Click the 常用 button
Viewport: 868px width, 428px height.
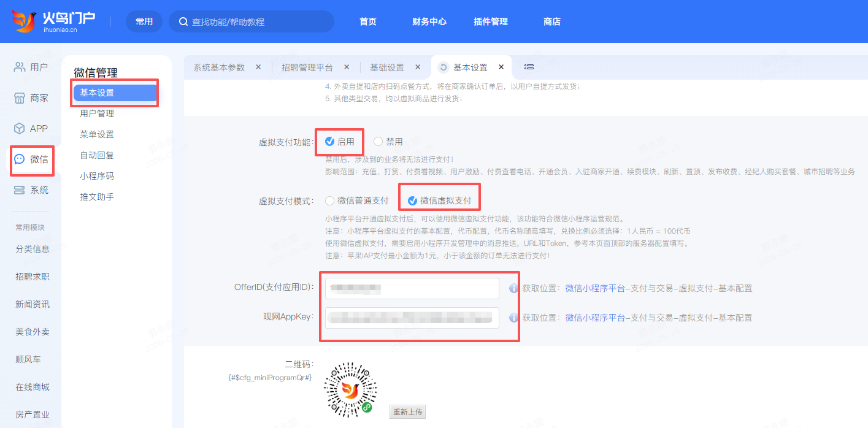click(x=144, y=21)
